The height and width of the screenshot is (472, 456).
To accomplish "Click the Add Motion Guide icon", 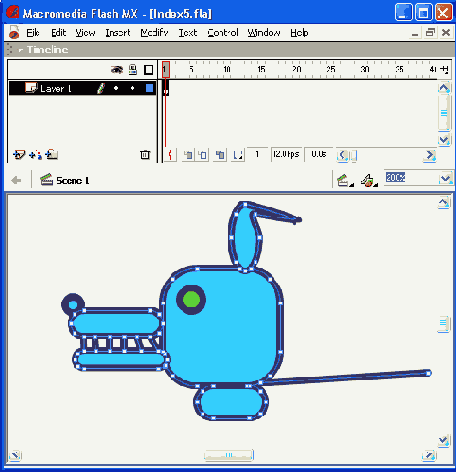I will (x=35, y=155).
